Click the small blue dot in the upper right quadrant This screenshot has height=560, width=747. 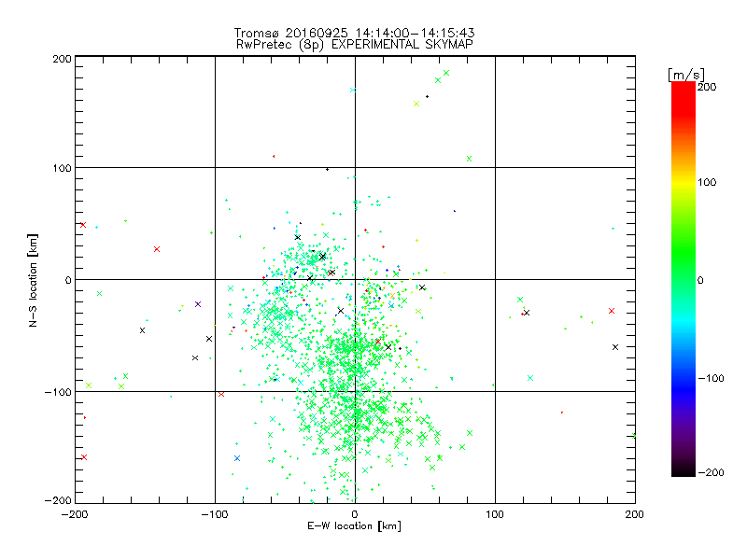tap(455, 211)
